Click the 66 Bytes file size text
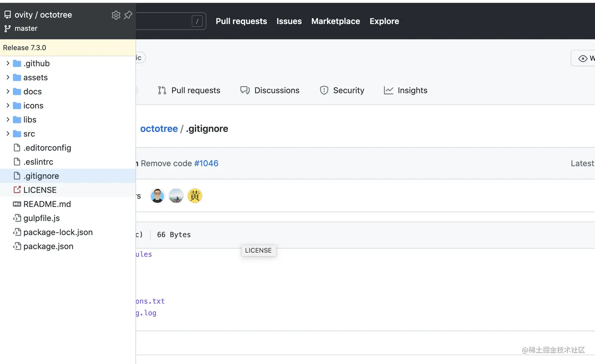595x364 pixels. click(174, 235)
